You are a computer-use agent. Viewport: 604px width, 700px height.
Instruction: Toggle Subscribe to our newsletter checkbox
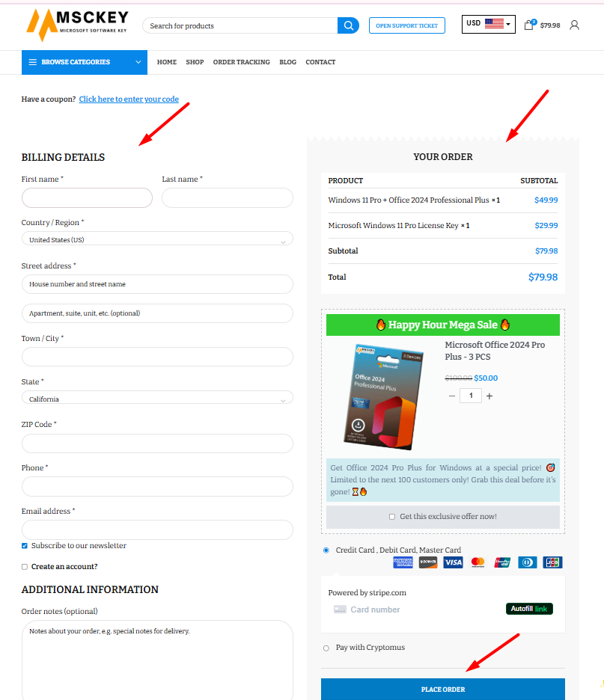tap(25, 545)
